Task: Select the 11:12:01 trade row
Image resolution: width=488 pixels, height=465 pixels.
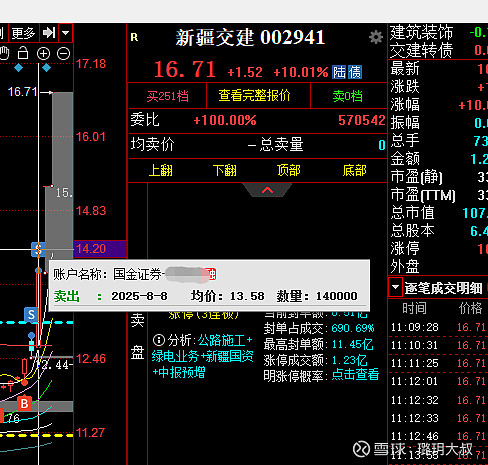Action: click(438, 381)
